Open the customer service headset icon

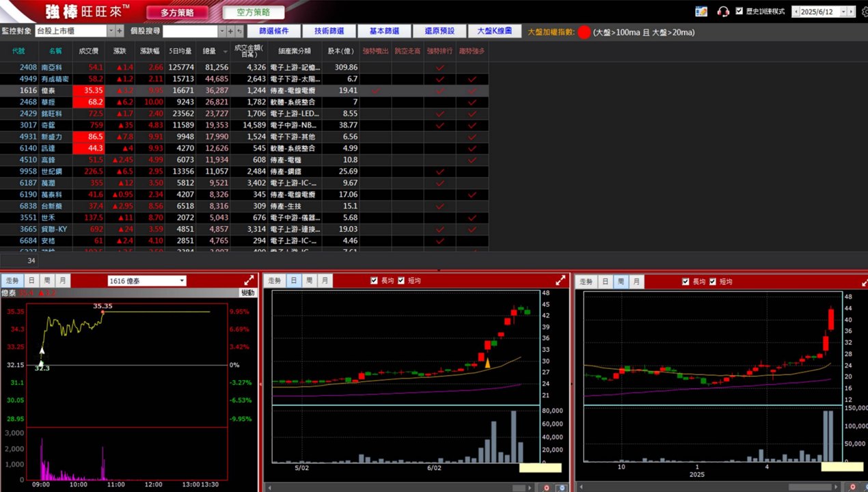pos(723,11)
